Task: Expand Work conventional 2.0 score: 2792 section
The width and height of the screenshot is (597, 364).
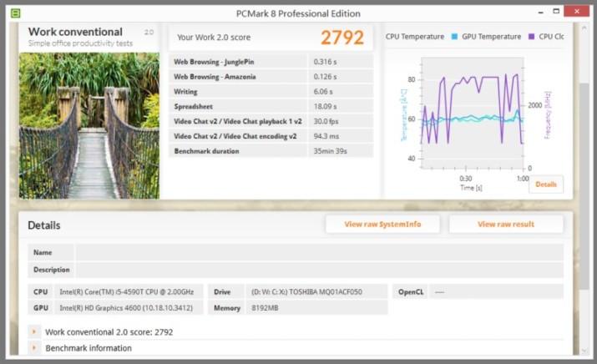Action: pyautogui.click(x=34, y=331)
